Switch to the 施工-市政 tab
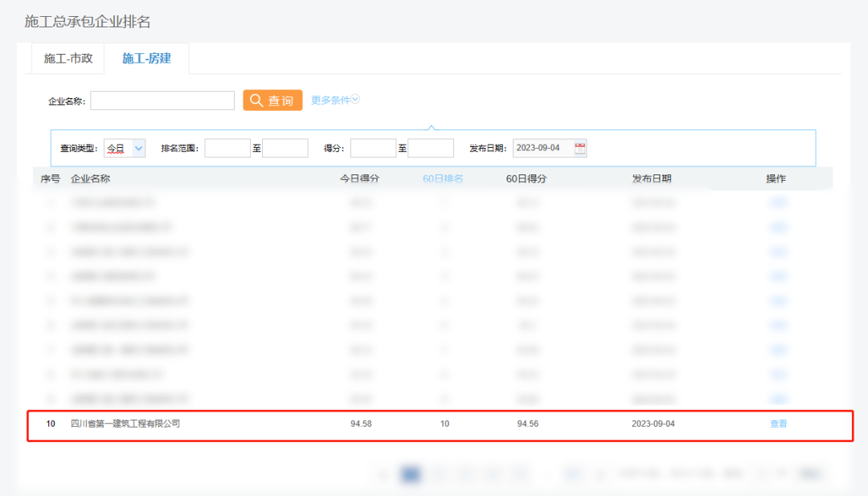Screen dimensions: 868x496 68,59
